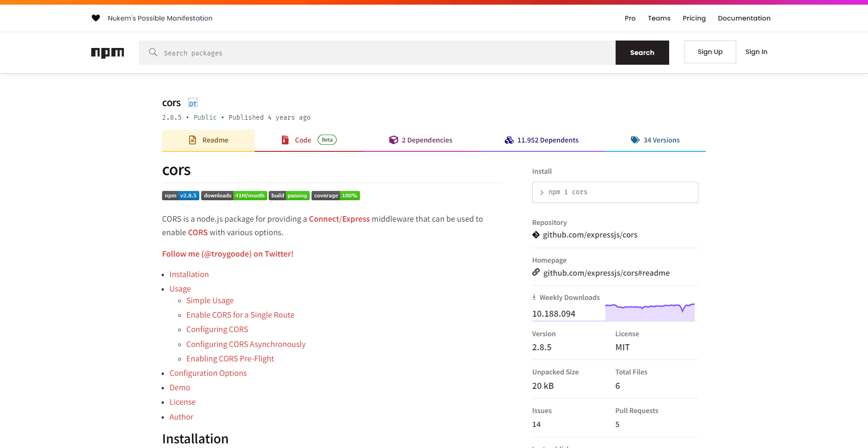Open the Express link in description
868x448 pixels.
tap(356, 219)
